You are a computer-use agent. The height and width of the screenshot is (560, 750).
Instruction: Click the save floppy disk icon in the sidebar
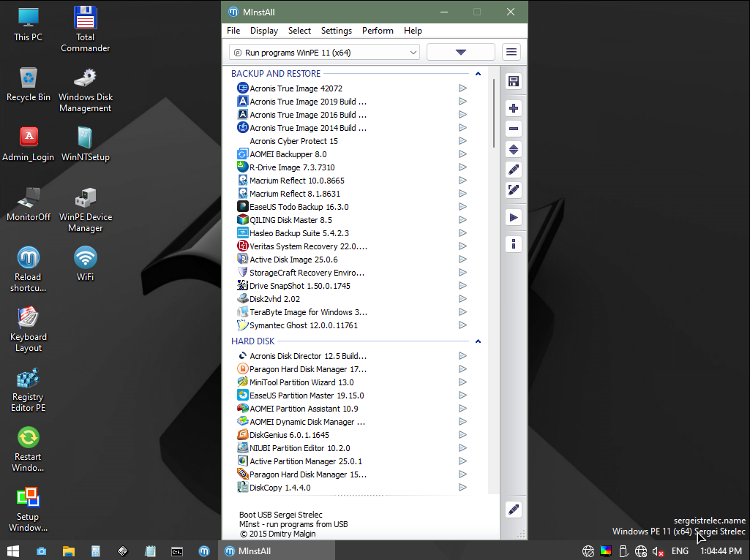[x=514, y=81]
